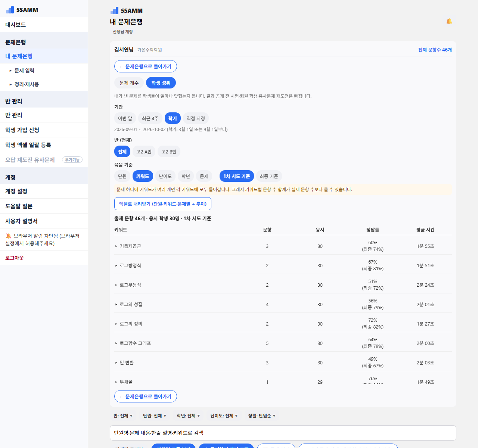
Task: Click the top 문제은행으로 돌아가기 button
Action: click(x=146, y=66)
